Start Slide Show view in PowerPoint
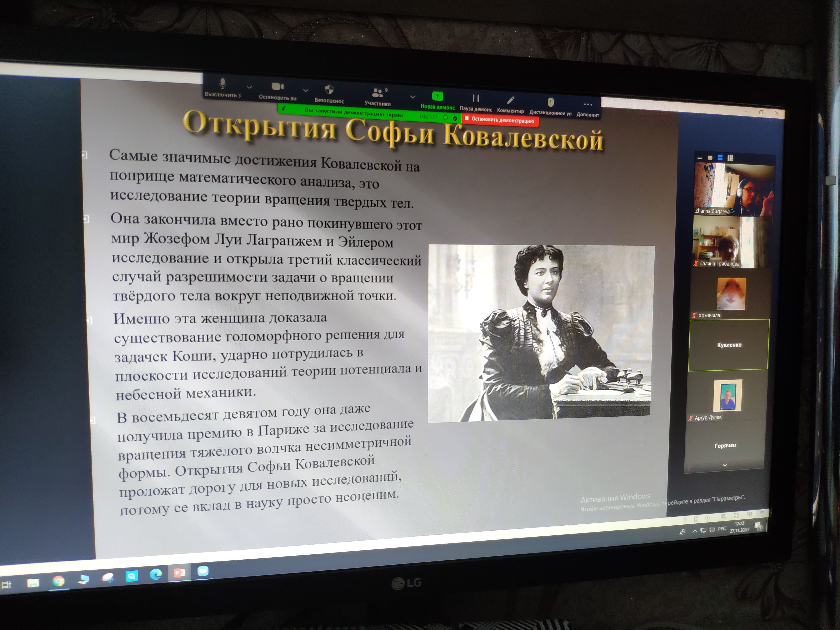Screen dimensions: 840x630 762,513
